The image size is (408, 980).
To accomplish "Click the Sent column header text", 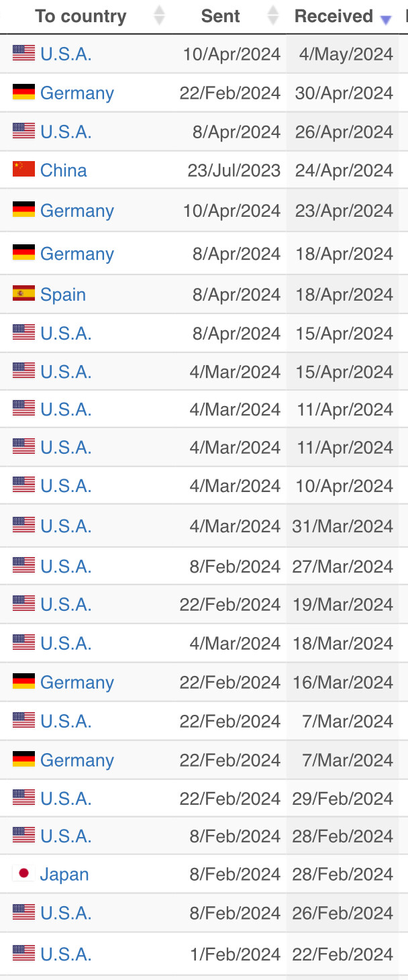I will 220,16.
